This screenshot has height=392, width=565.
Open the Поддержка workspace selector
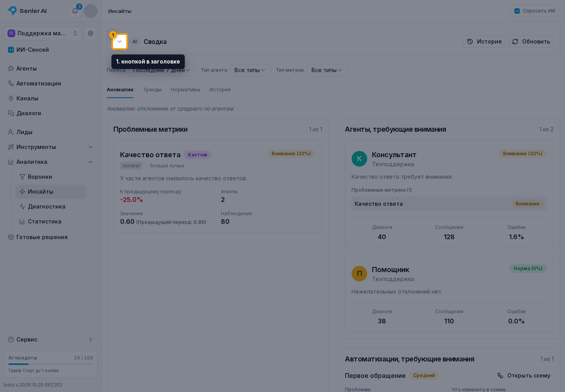click(x=43, y=33)
